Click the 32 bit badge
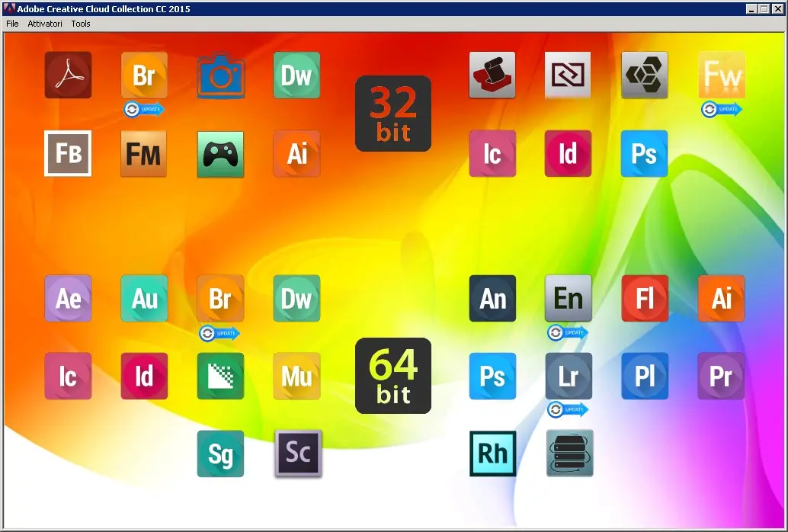 (393, 114)
